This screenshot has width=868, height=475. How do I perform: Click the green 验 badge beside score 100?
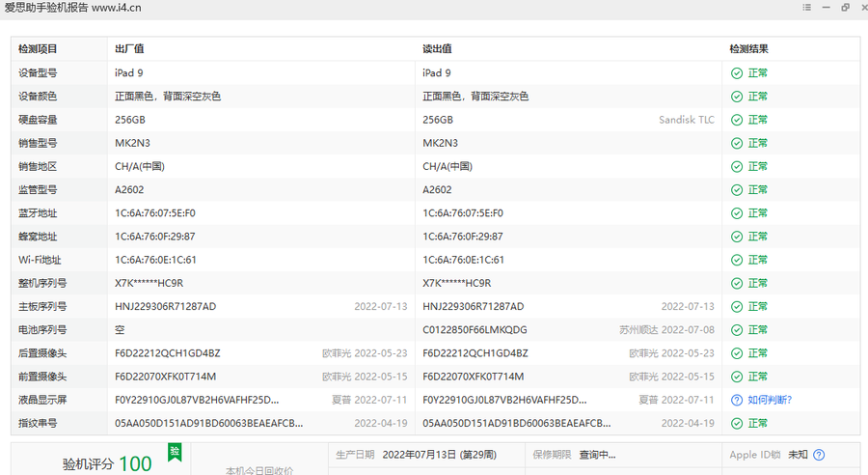(x=175, y=452)
